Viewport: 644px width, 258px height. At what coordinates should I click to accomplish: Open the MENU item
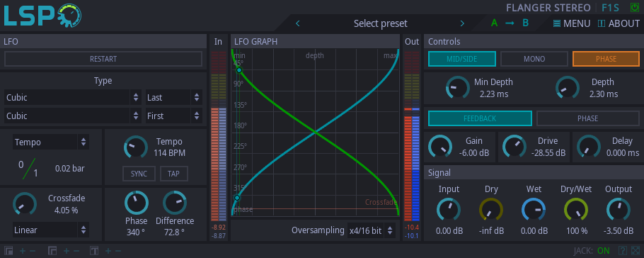point(572,23)
